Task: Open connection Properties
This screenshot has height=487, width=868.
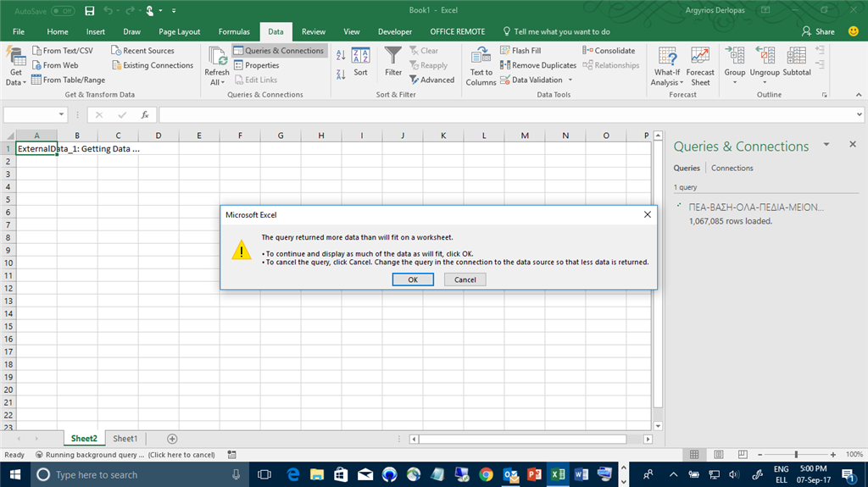Action: 256,65
